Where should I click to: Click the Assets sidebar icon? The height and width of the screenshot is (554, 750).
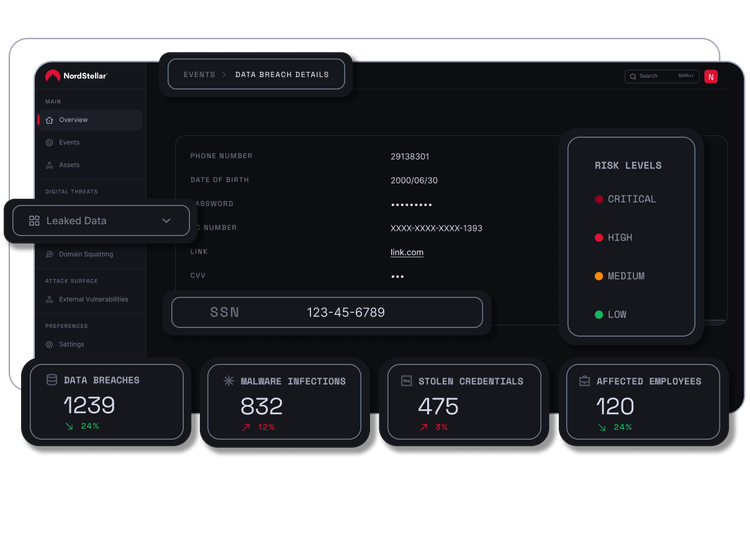pos(50,165)
